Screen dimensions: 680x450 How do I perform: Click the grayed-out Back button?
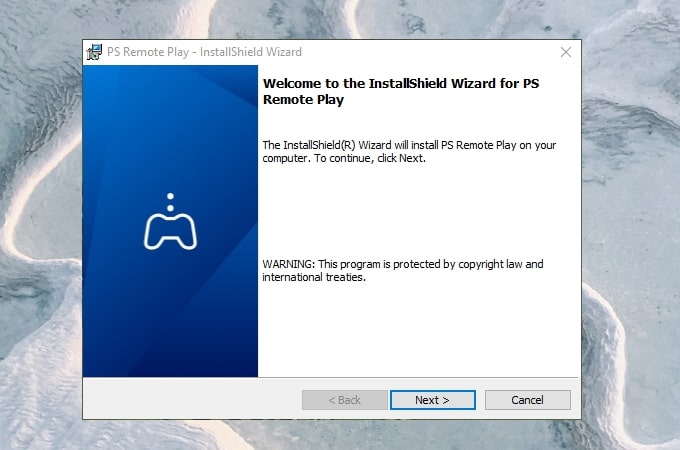pos(344,400)
